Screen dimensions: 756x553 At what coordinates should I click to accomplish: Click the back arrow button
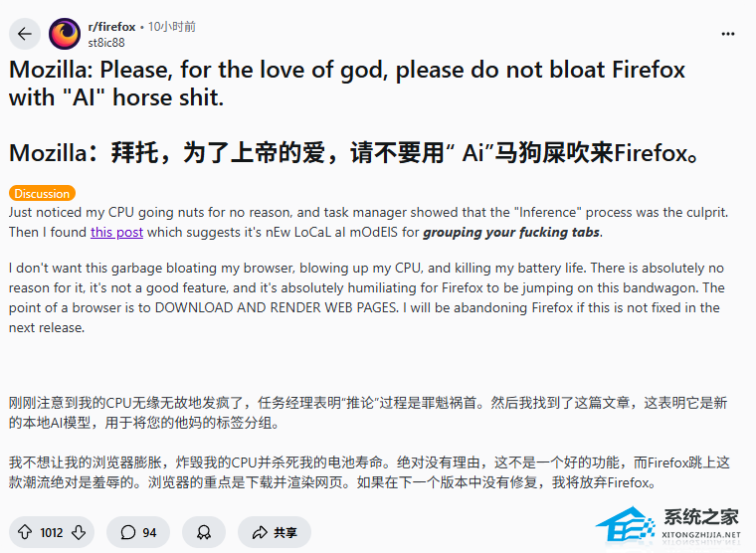click(25, 34)
